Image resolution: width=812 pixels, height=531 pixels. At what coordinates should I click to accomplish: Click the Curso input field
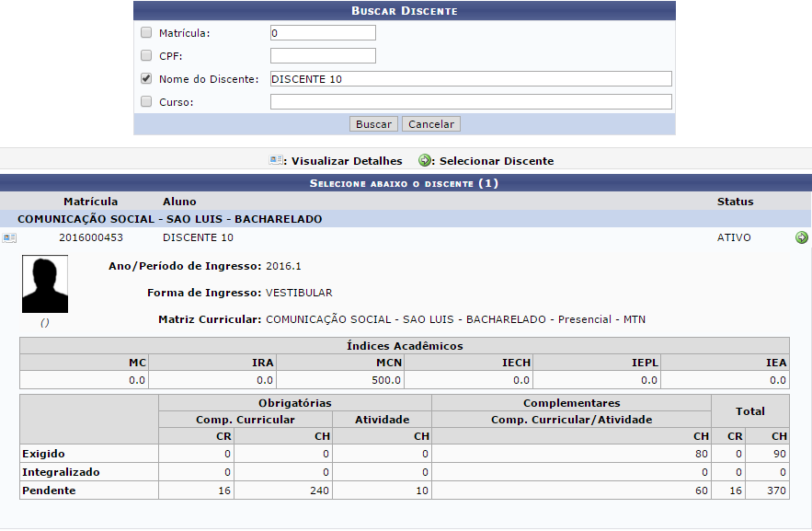coord(470,102)
